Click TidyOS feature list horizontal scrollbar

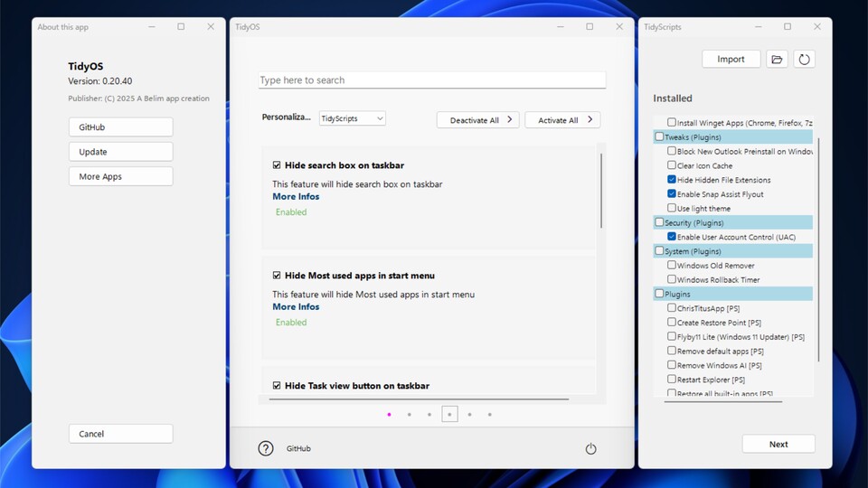(x=419, y=399)
